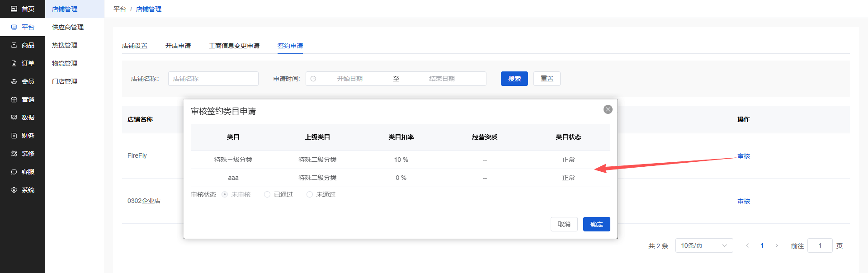Switch to 工商信息变更申请 tab

click(x=234, y=46)
